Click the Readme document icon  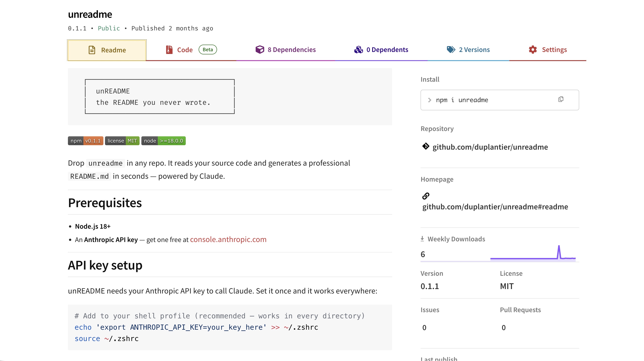coord(92,50)
